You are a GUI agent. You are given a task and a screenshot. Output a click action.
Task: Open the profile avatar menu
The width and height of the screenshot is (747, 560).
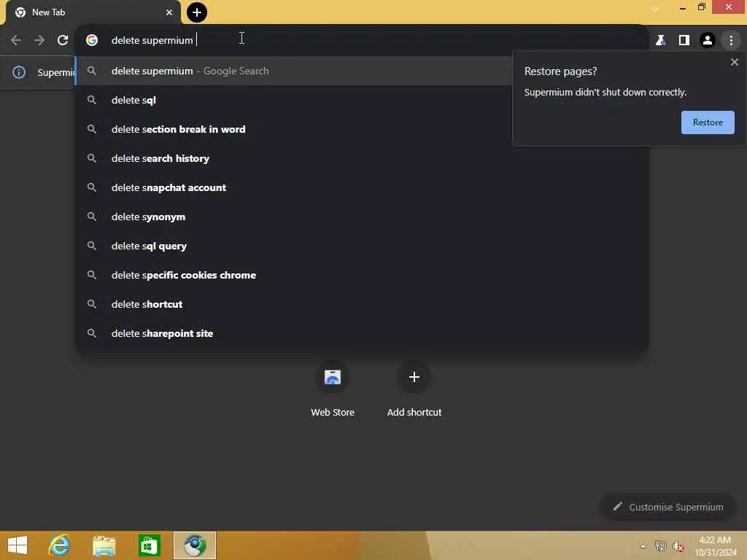pyautogui.click(x=708, y=41)
